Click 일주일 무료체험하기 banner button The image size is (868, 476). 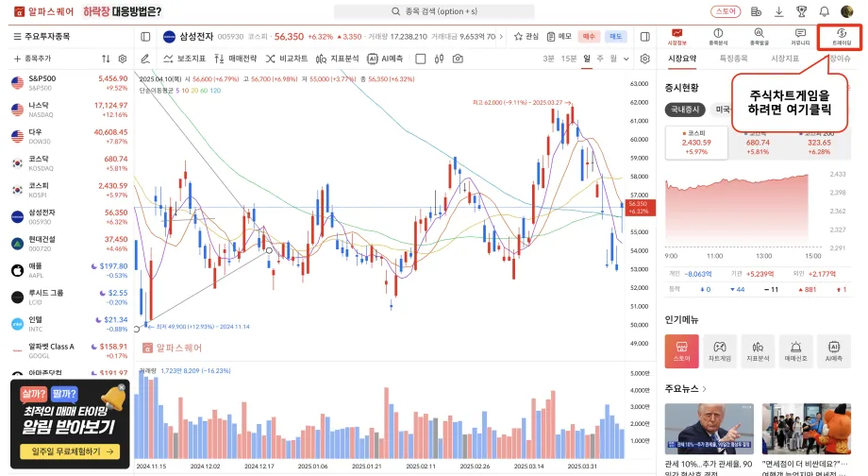(70, 451)
